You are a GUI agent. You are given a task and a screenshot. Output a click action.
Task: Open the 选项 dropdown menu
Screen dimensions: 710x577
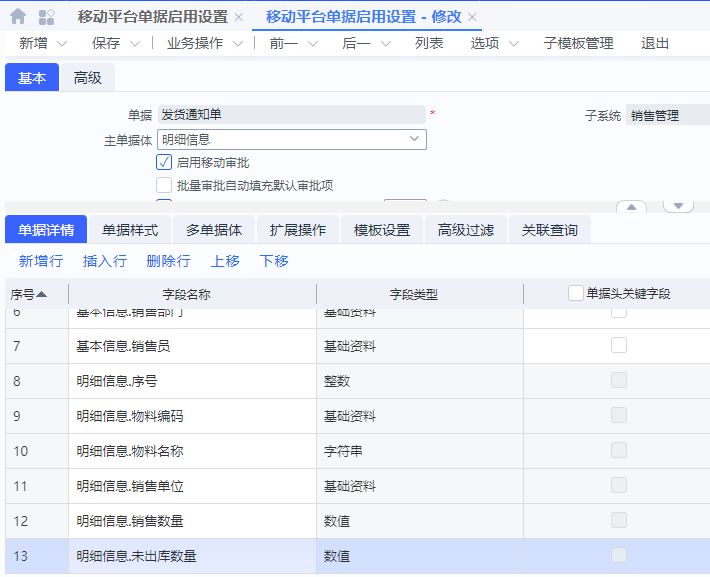[x=513, y=44]
